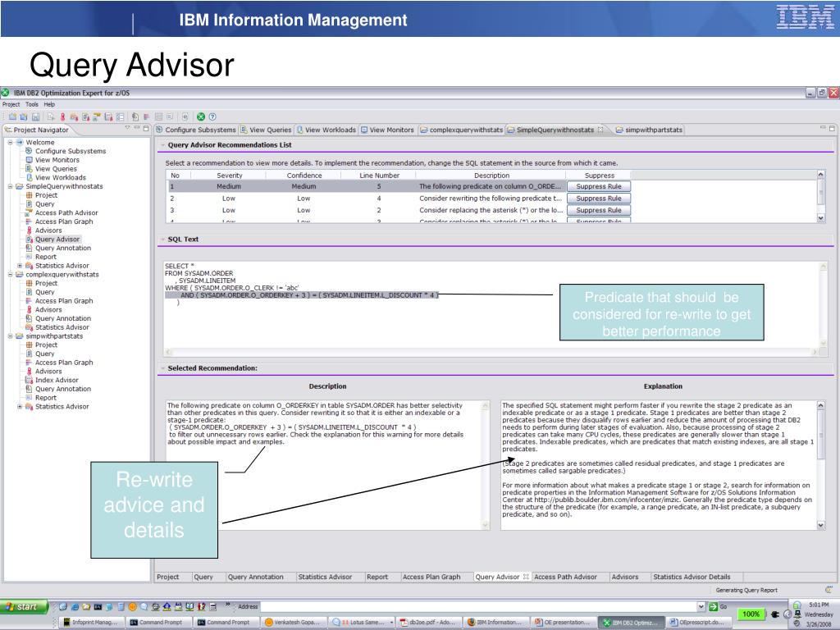Image resolution: width=840 pixels, height=630 pixels.
Task: Click the first folder icon in the toolbar
Action: (12, 116)
